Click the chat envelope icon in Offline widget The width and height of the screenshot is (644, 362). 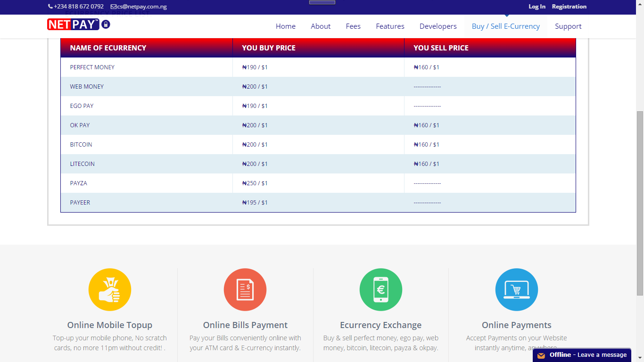pyautogui.click(x=541, y=355)
